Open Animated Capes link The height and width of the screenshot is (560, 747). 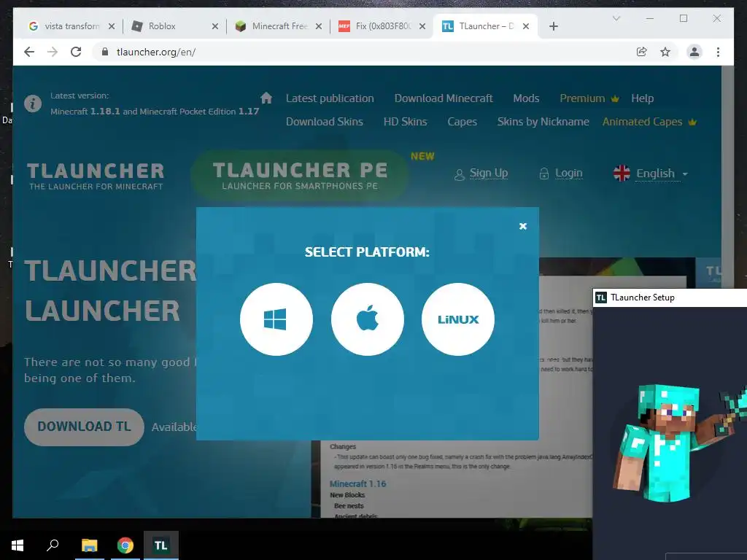pyautogui.click(x=642, y=122)
